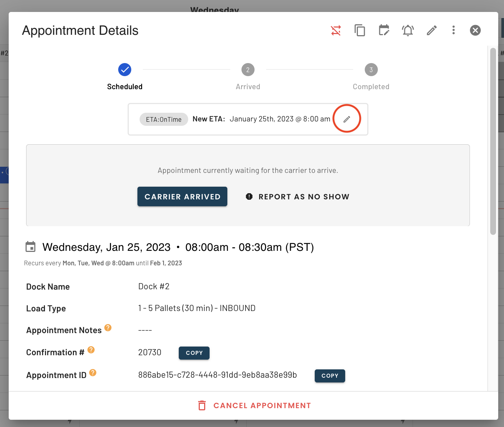Open the Confirmation # help icon

[x=91, y=350]
